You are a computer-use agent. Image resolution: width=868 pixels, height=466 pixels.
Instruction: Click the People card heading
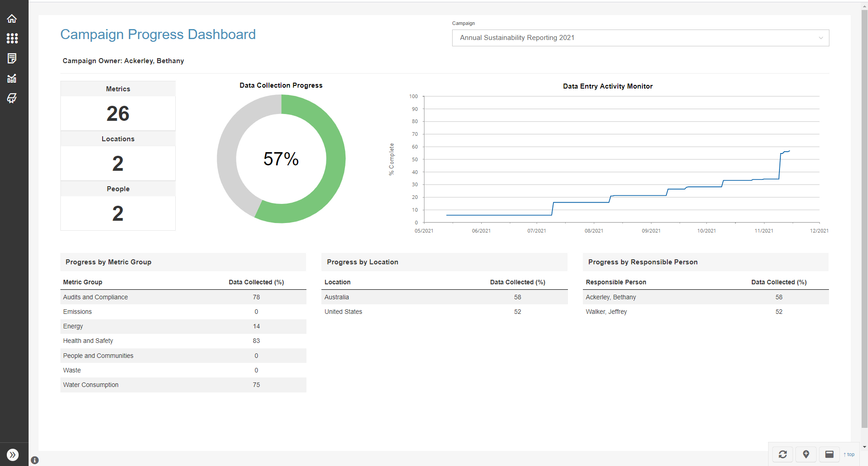tap(118, 189)
